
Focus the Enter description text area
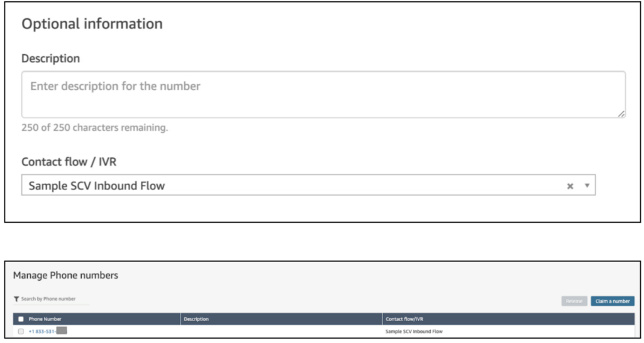tap(323, 94)
